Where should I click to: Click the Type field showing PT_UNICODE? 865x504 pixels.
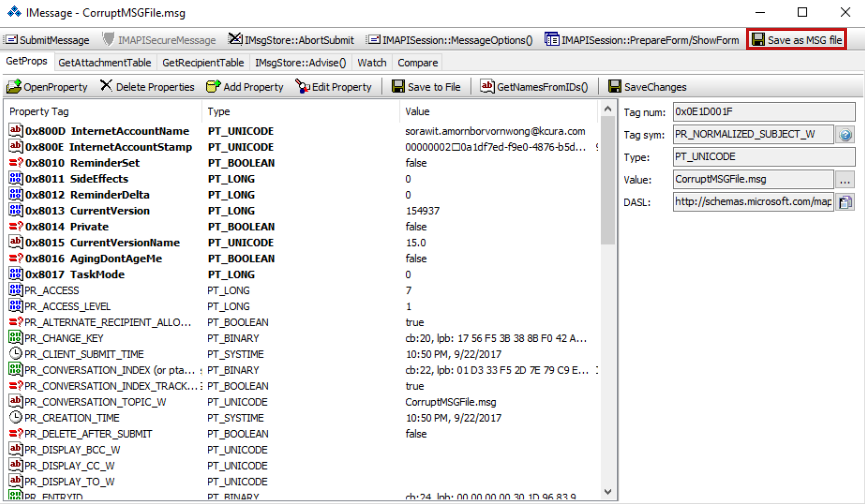(x=763, y=157)
